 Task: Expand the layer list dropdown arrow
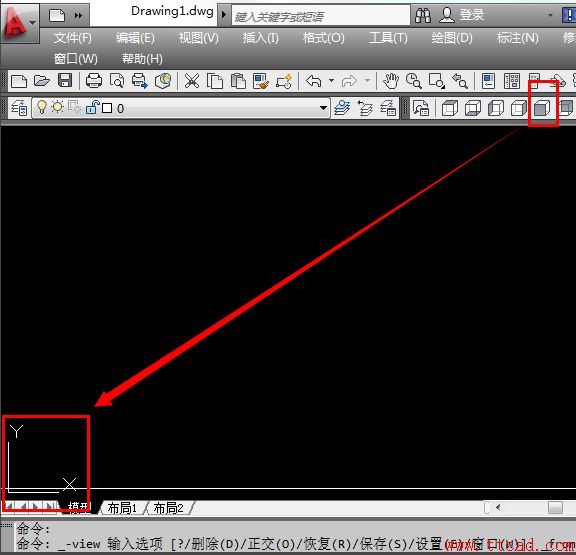323,108
